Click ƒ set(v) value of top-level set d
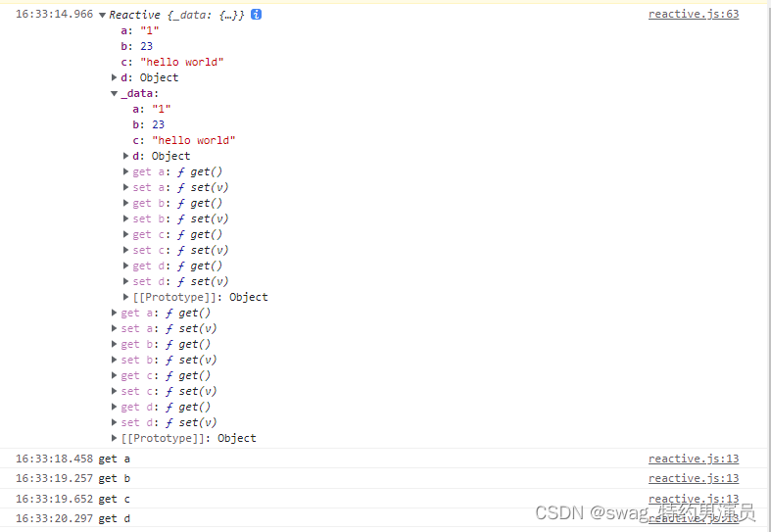771x532 pixels. tap(191, 423)
